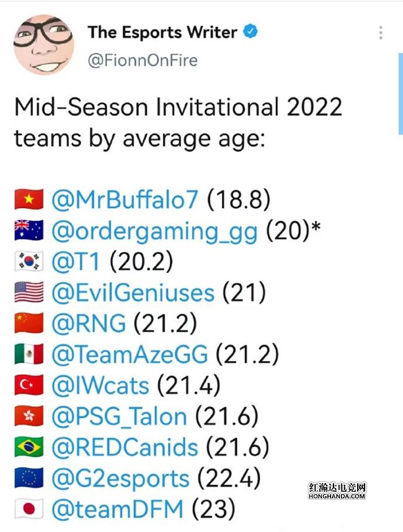Viewport: 403px width, 532px height.
Task: Click the Vietnam flag emoji
Action: click(29, 199)
